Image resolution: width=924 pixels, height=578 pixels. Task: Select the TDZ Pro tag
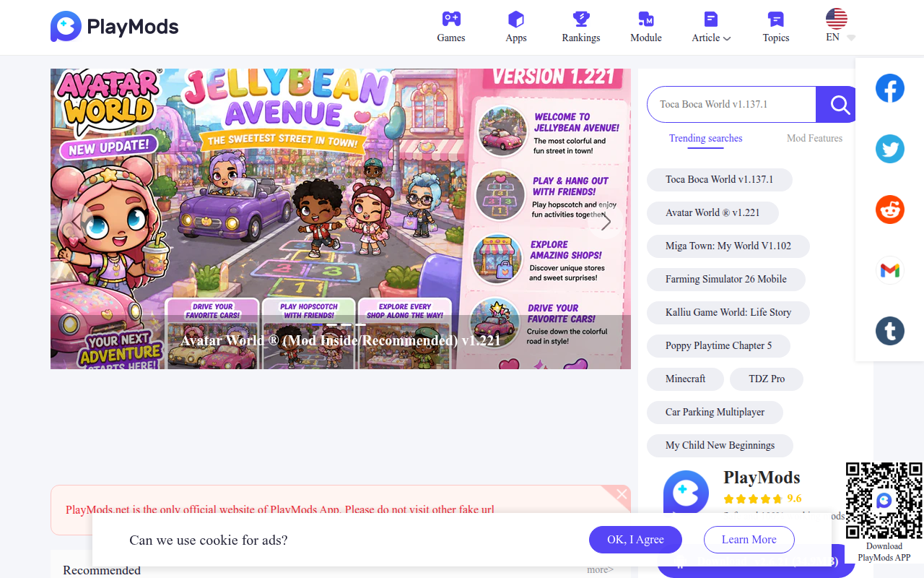(x=767, y=379)
